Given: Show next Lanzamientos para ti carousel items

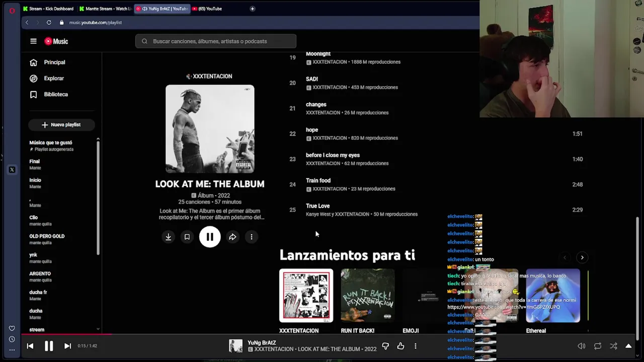Looking at the screenshot, I should [582, 257].
